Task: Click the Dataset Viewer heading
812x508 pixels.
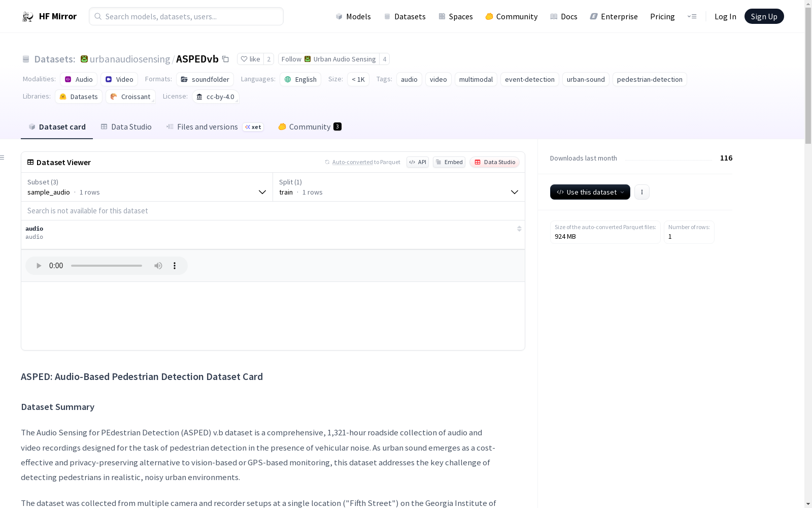Action: coord(63,163)
